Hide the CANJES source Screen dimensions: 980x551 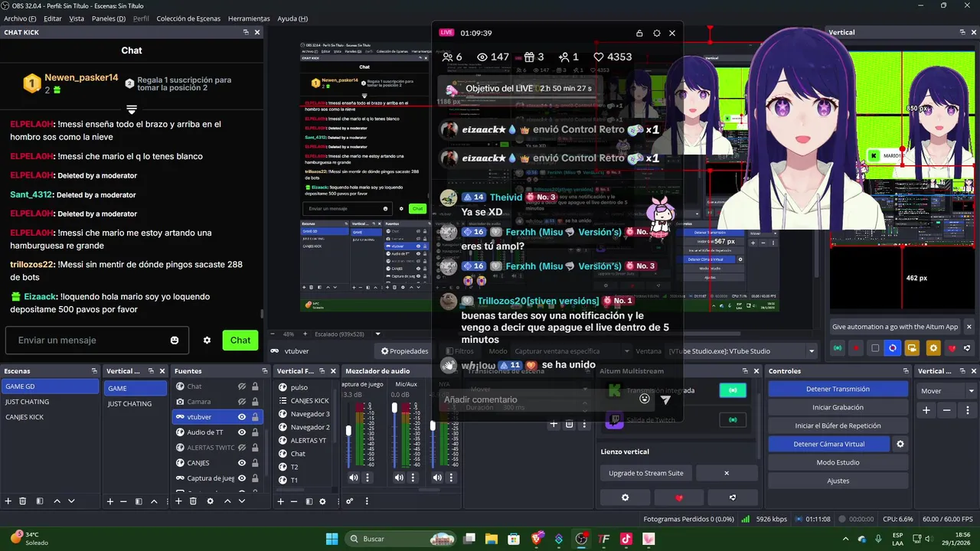click(x=241, y=463)
